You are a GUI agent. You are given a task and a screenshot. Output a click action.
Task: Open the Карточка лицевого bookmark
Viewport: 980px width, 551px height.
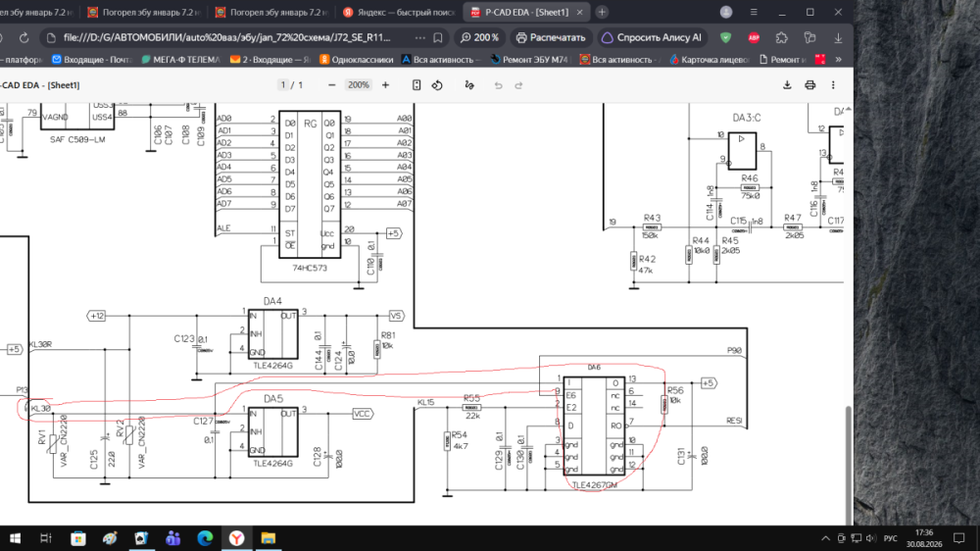[x=710, y=60]
